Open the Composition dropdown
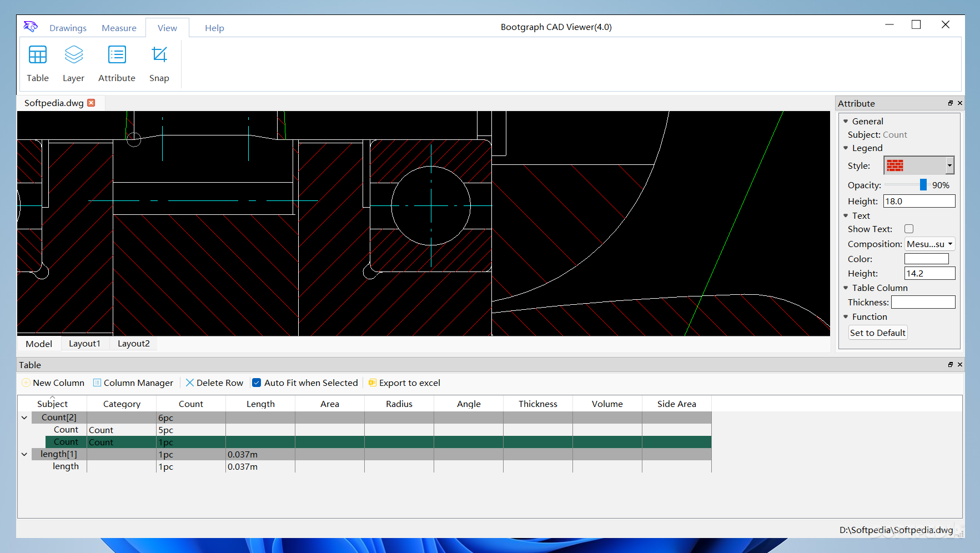 click(930, 244)
